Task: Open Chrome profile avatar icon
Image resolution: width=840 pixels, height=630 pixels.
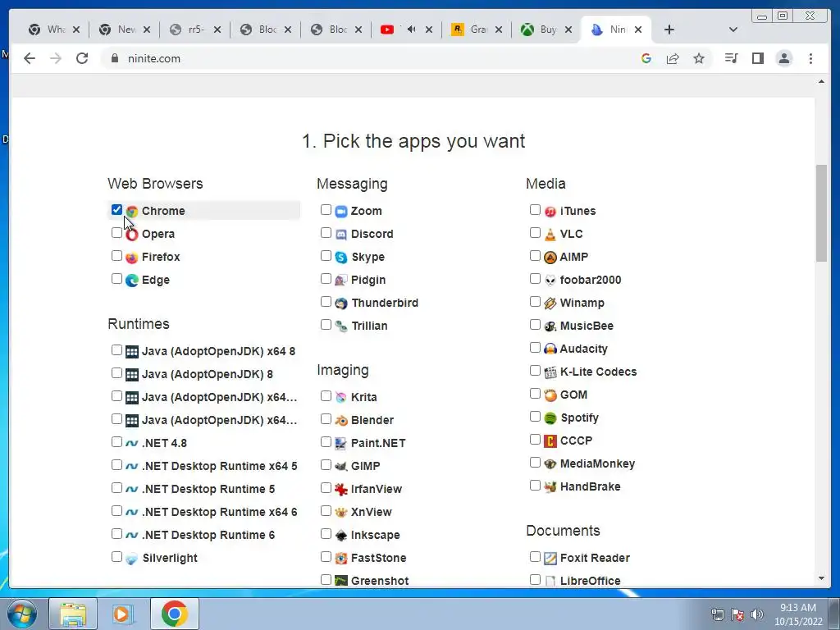Action: point(783,58)
